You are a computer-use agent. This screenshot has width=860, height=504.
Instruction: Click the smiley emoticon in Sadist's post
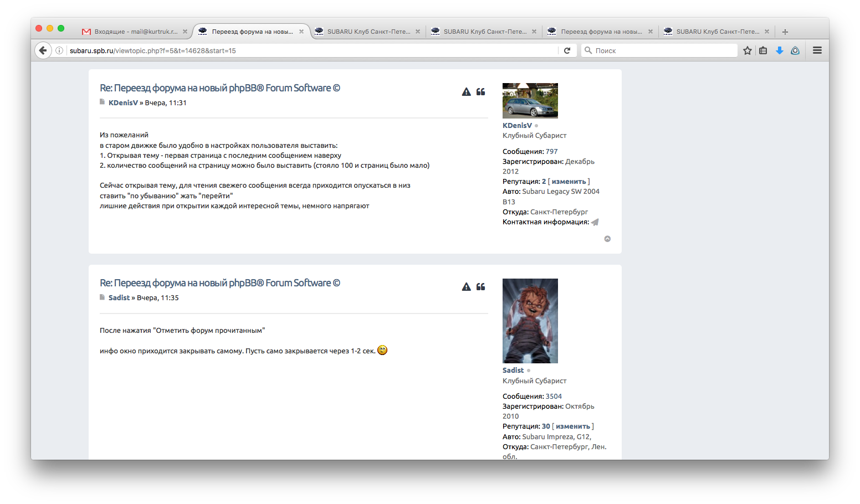tap(382, 350)
